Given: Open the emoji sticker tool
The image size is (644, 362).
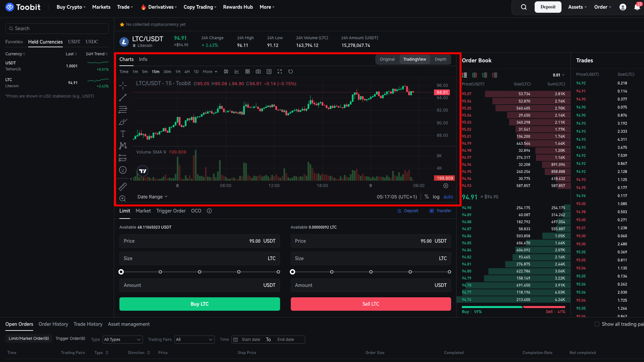Looking at the screenshot, I should [123, 170].
